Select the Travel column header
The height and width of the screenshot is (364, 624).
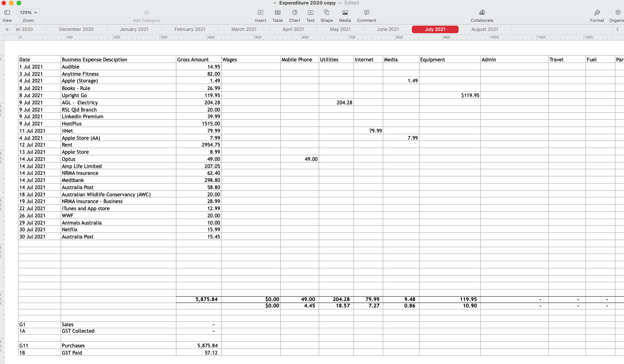click(567, 60)
